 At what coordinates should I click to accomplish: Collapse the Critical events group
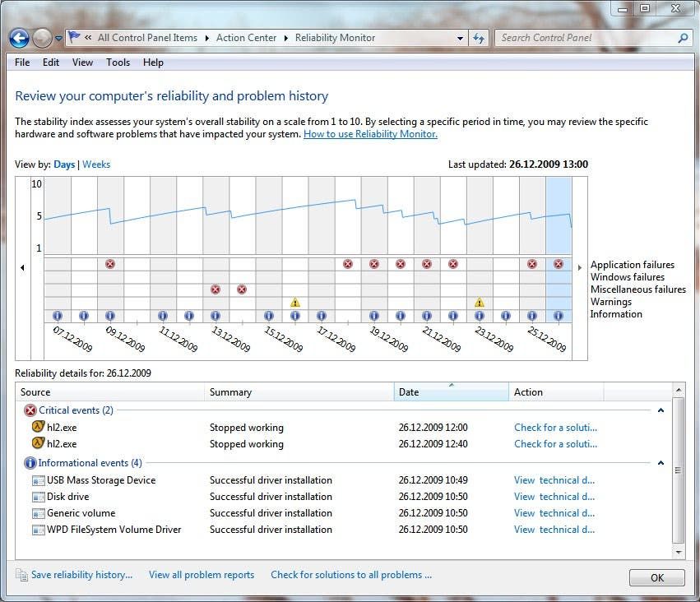click(661, 410)
